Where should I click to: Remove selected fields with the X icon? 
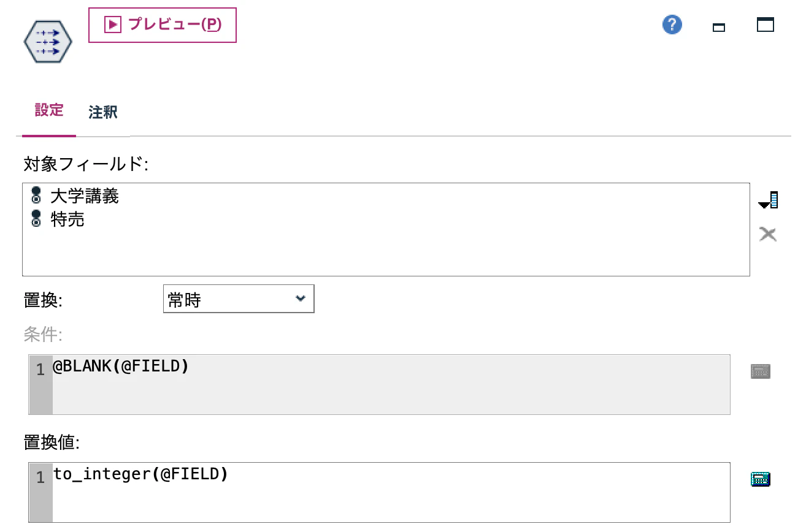(x=767, y=234)
